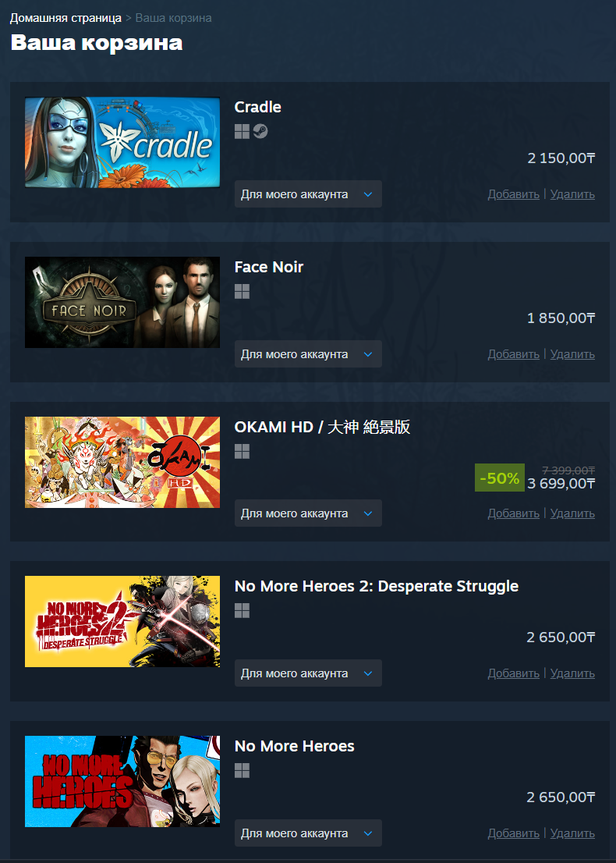Click the -50% discount badge on OKAMI HD
This screenshot has width=616, height=863.
tap(499, 478)
